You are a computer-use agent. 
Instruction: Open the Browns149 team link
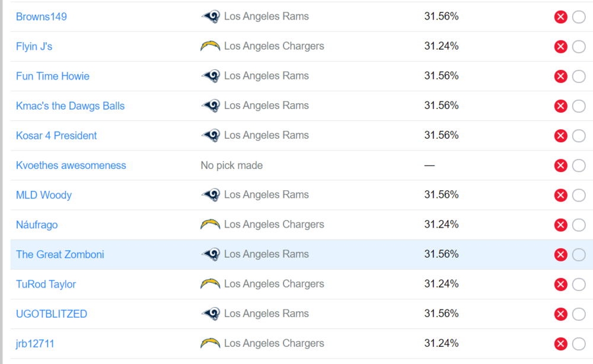[x=42, y=17]
